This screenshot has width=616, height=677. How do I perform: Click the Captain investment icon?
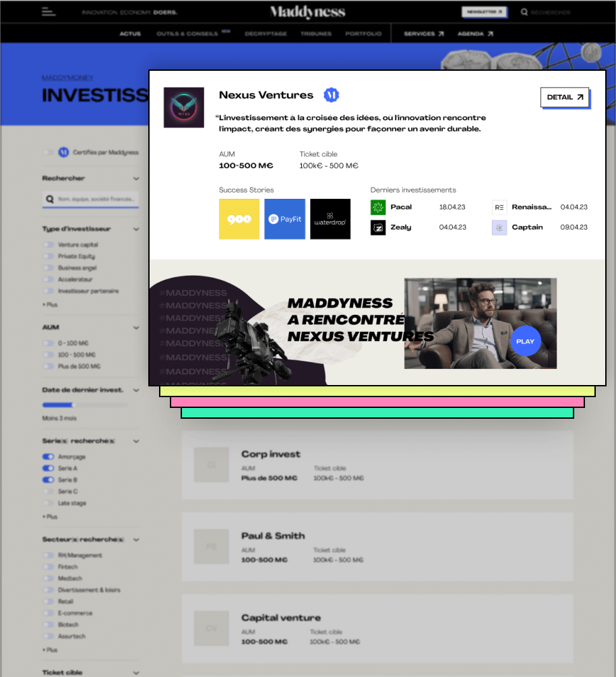[x=499, y=228]
